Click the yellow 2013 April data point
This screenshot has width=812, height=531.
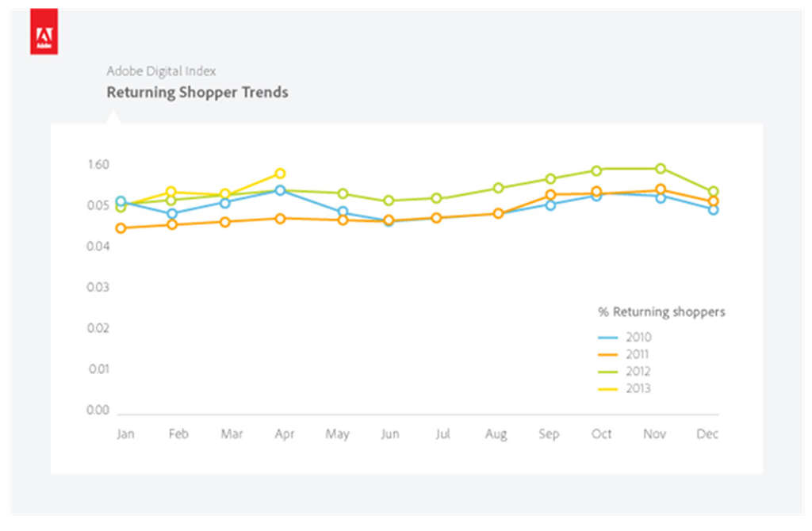click(280, 173)
